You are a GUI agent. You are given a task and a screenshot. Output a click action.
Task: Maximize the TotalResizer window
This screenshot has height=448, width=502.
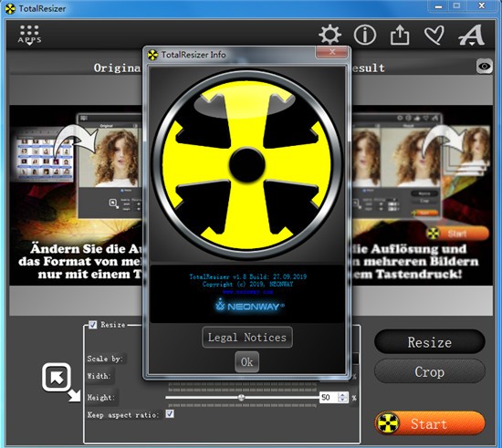pos(456,6)
